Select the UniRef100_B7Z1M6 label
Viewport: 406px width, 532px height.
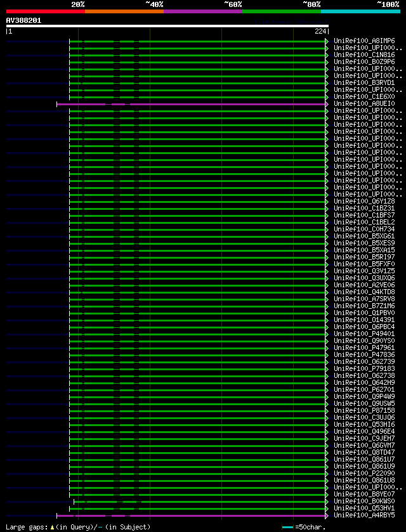364,306
